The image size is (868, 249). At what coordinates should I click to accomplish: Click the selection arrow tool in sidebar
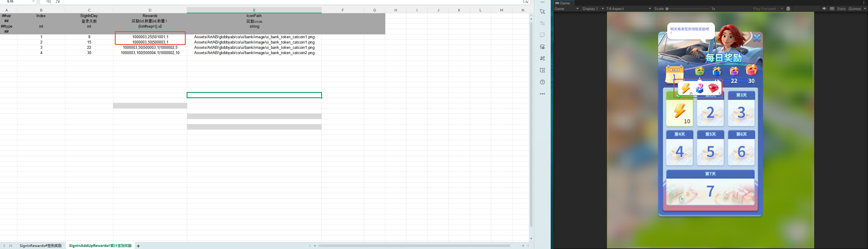[542, 12]
